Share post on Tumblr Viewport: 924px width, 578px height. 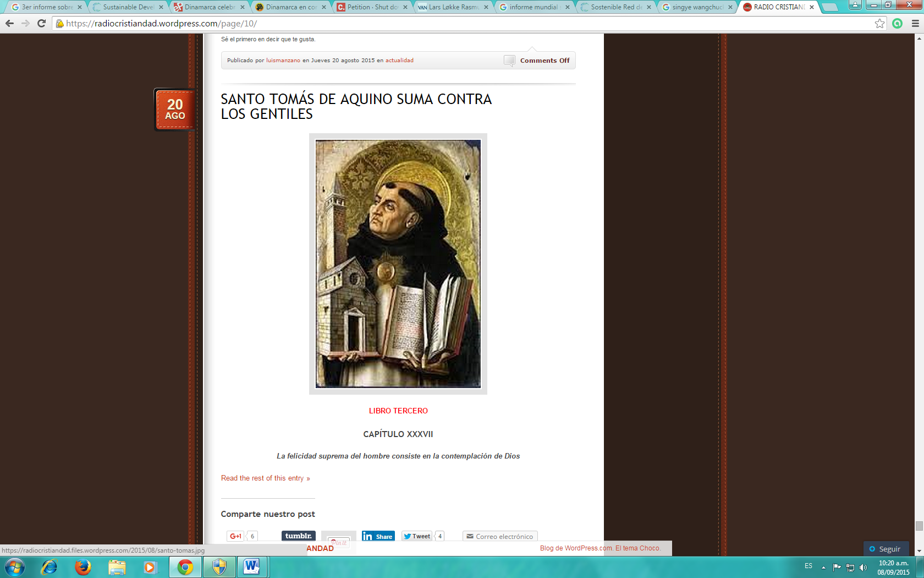click(x=299, y=536)
